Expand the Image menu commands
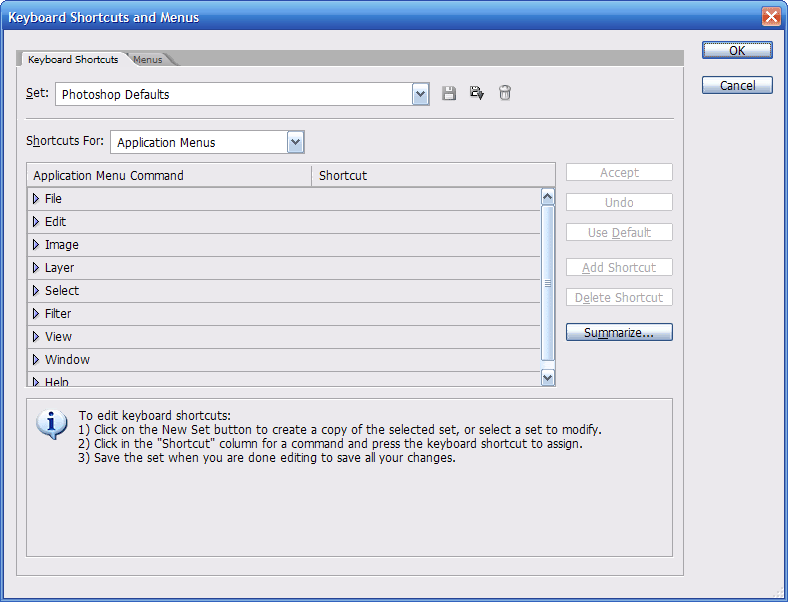The image size is (788, 602). [x=36, y=245]
